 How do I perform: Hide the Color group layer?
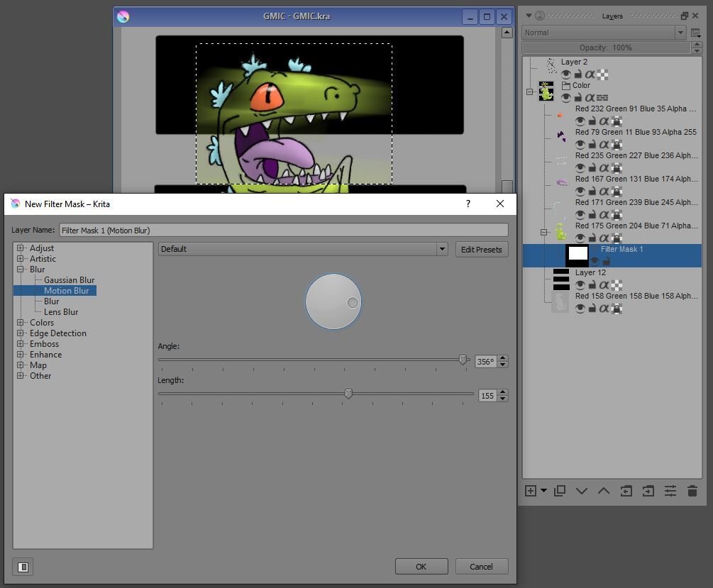565,97
